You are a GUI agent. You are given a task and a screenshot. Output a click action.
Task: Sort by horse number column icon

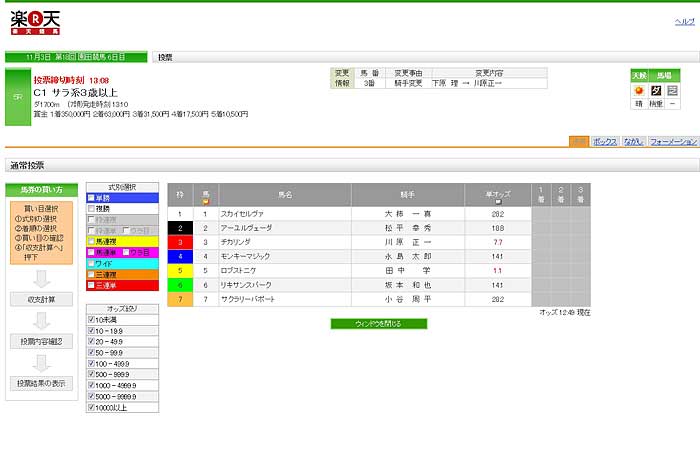point(205,200)
